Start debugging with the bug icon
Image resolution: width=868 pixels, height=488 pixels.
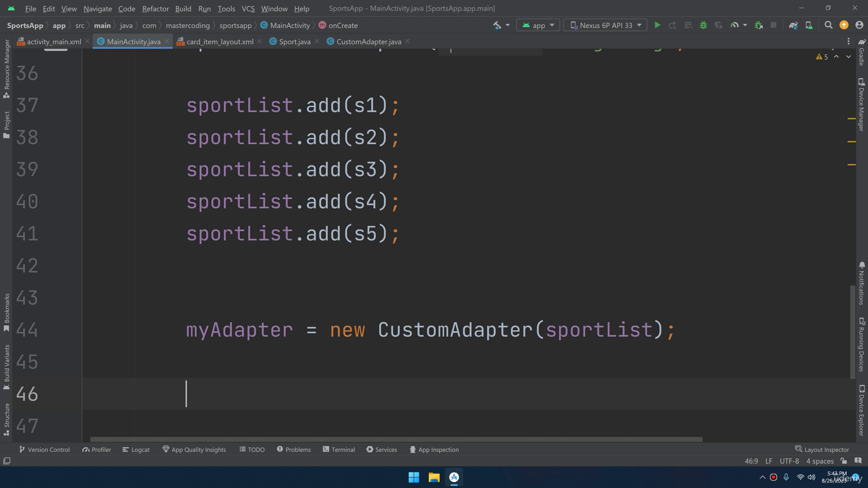[x=703, y=25]
